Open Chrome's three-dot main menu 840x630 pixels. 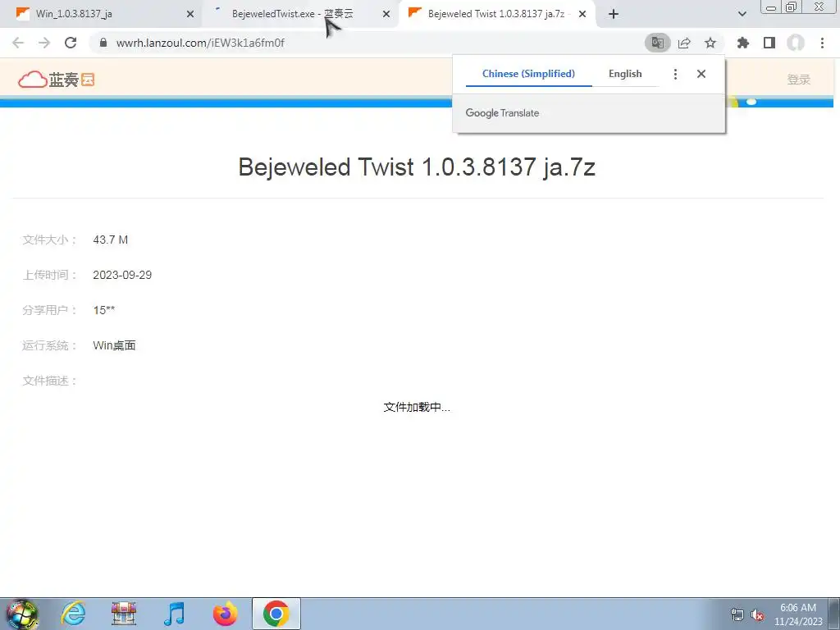pyautogui.click(x=822, y=43)
